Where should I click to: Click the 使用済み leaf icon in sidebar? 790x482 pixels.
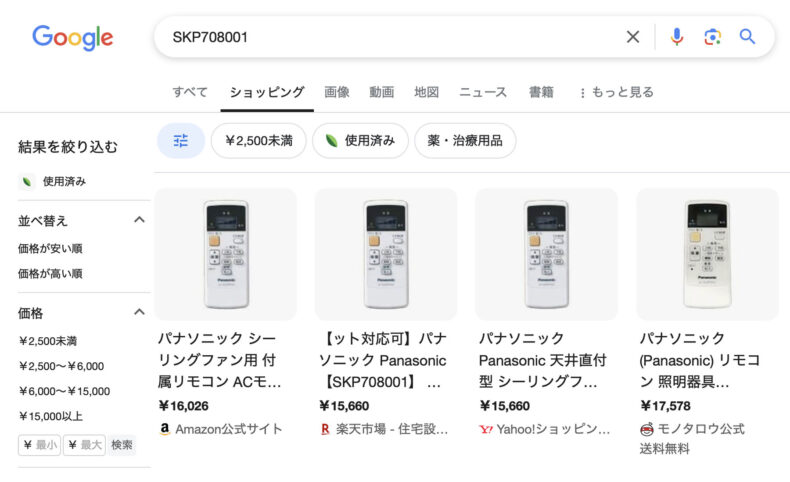point(27,181)
